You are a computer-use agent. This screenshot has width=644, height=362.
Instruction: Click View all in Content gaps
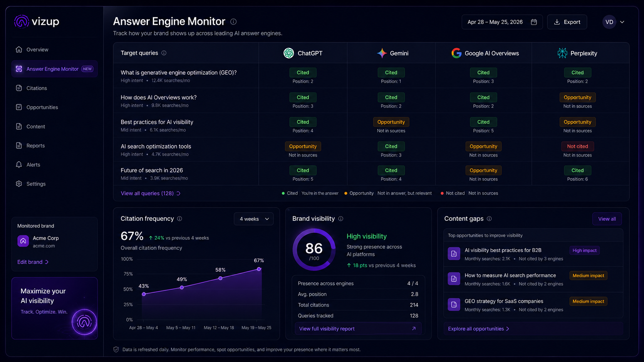tap(607, 219)
